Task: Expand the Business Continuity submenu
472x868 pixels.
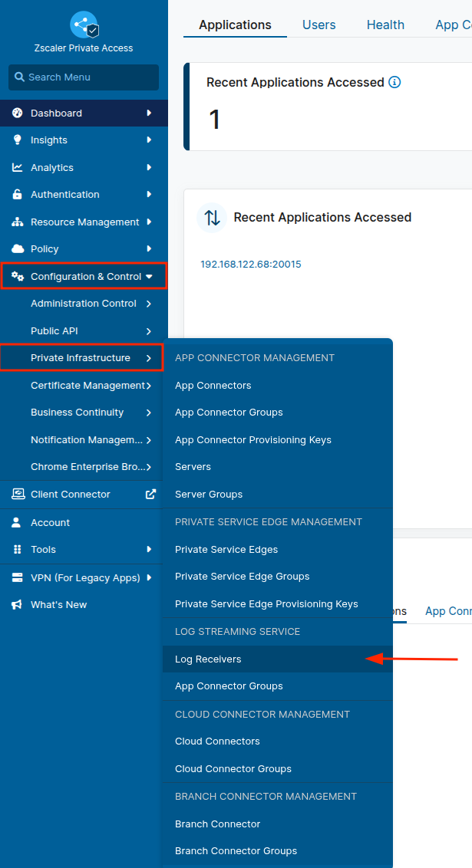Action: (149, 413)
